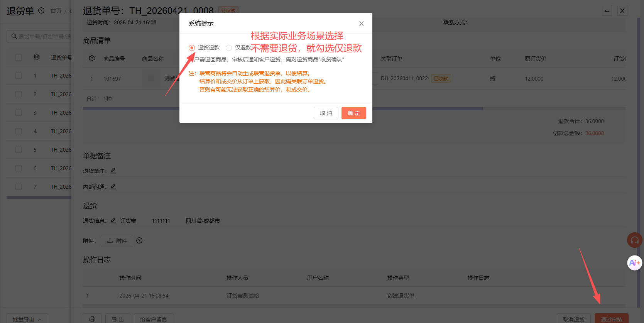Click back arrow icon in detail panel header
The width and height of the screenshot is (644, 323).
(607, 11)
